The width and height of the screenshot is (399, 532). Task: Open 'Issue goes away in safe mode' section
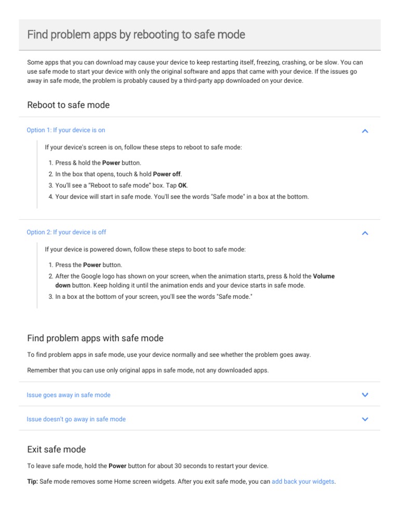pos(69,395)
